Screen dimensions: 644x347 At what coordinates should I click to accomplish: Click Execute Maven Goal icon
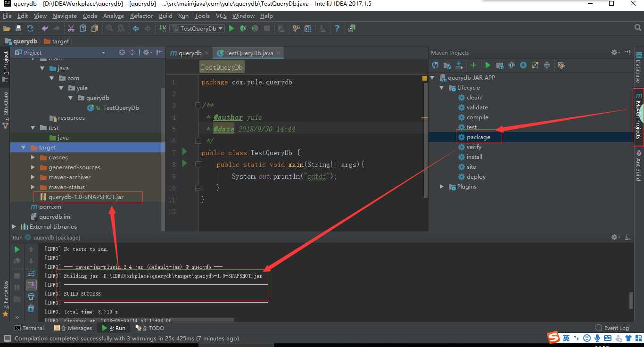pyautogui.click(x=500, y=65)
